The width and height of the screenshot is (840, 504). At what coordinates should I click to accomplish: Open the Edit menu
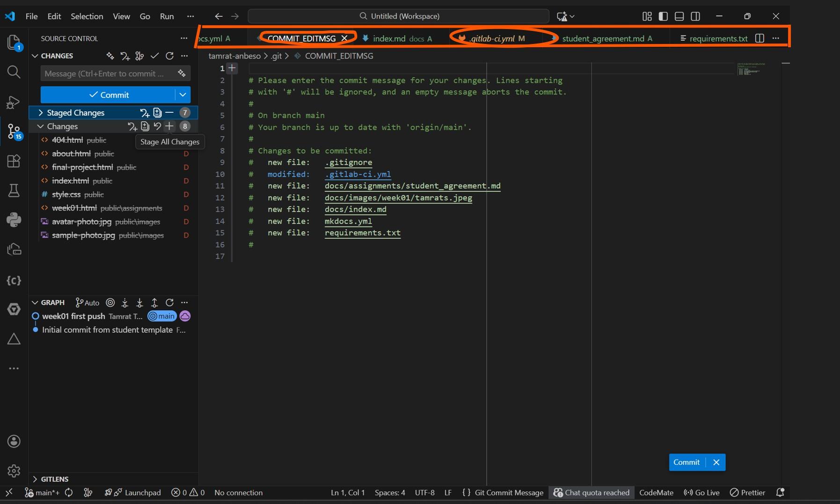[54, 16]
